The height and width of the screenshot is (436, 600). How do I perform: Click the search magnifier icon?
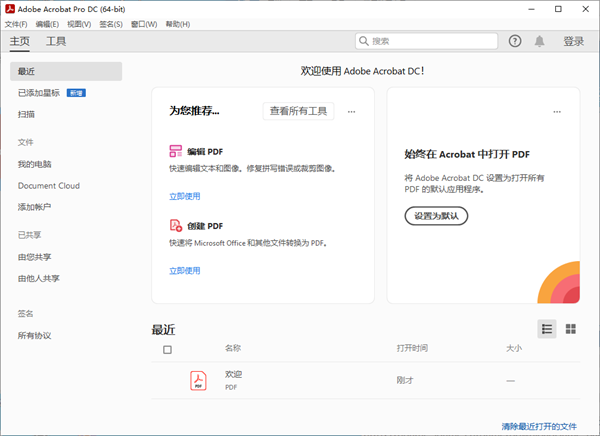click(364, 41)
